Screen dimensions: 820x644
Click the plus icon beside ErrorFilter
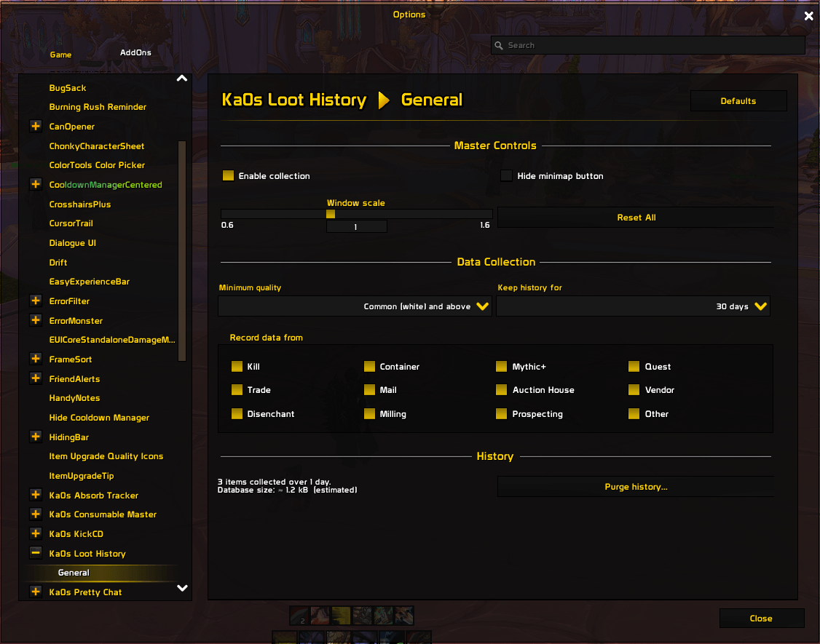(36, 301)
